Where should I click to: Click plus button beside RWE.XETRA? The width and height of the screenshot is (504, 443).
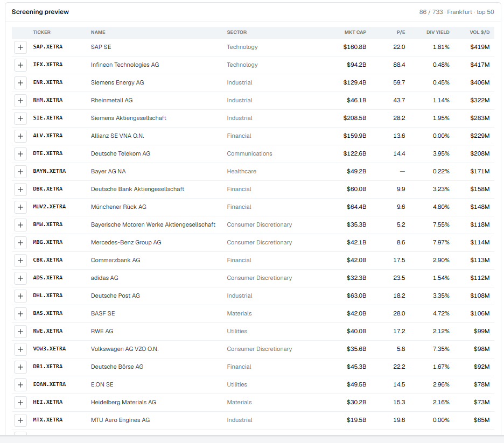(x=20, y=331)
